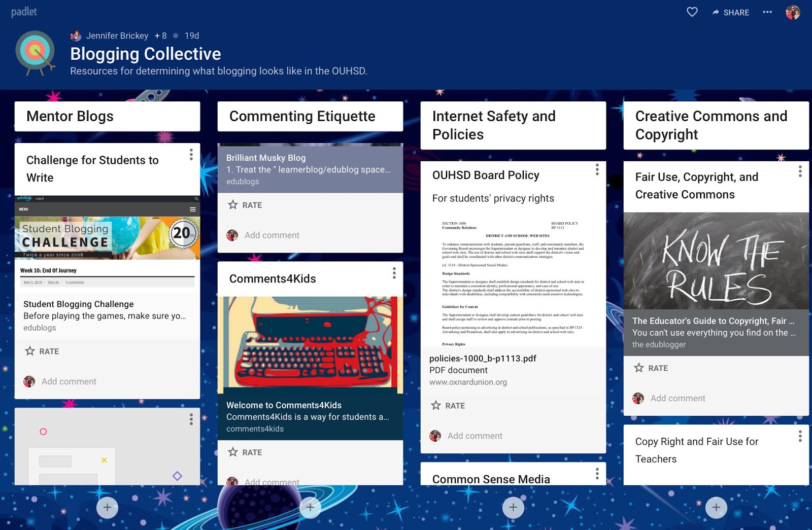Image resolution: width=812 pixels, height=530 pixels.
Task: Rate the OUHSD Board Policy post
Action: [448, 405]
